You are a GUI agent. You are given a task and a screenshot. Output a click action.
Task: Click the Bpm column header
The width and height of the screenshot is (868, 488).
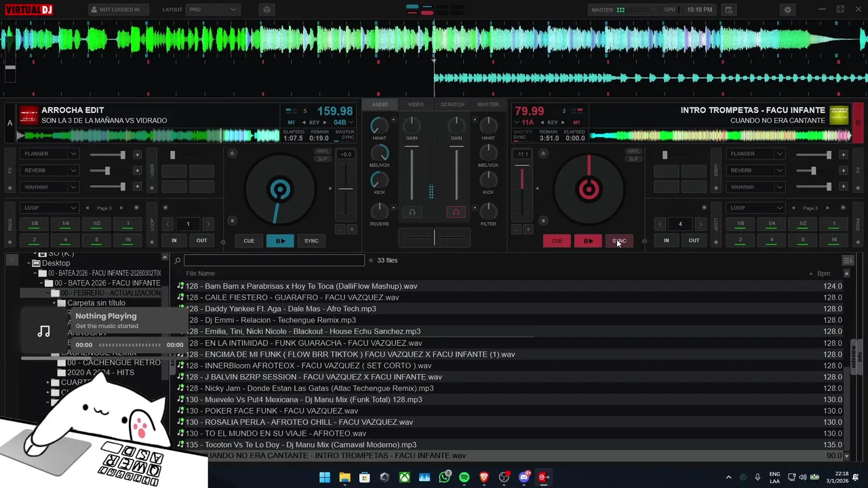click(x=823, y=273)
